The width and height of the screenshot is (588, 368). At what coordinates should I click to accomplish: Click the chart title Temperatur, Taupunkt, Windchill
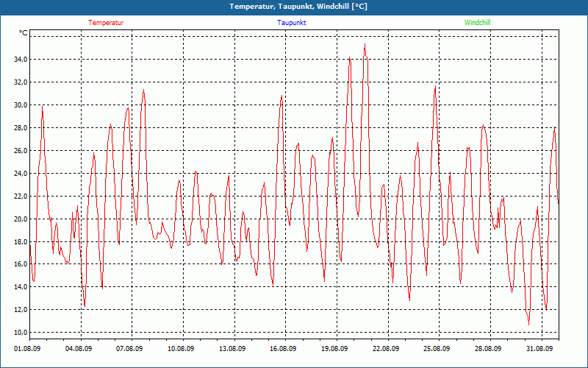click(298, 7)
